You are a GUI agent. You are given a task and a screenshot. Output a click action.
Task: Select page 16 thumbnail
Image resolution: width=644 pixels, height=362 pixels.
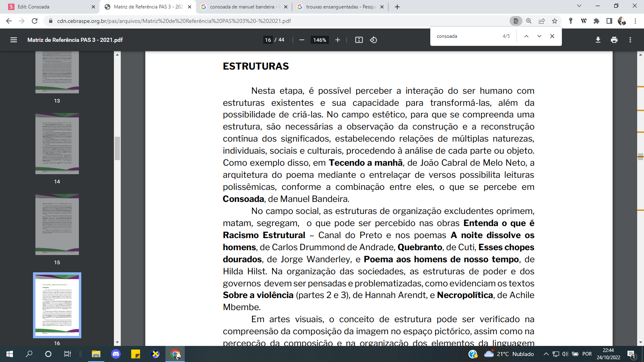click(57, 305)
